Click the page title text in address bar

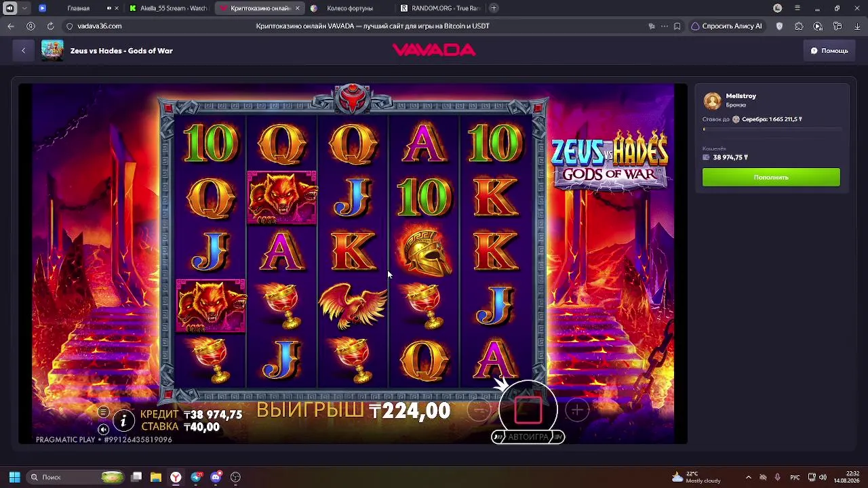click(373, 26)
